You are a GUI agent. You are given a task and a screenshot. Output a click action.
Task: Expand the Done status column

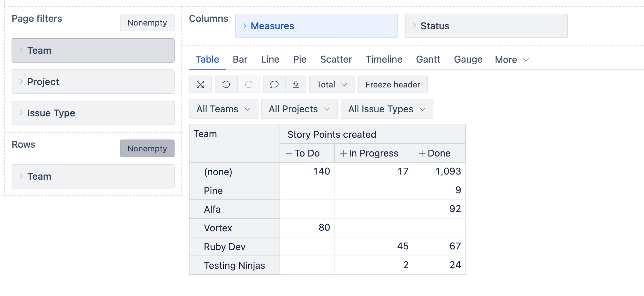(x=422, y=153)
